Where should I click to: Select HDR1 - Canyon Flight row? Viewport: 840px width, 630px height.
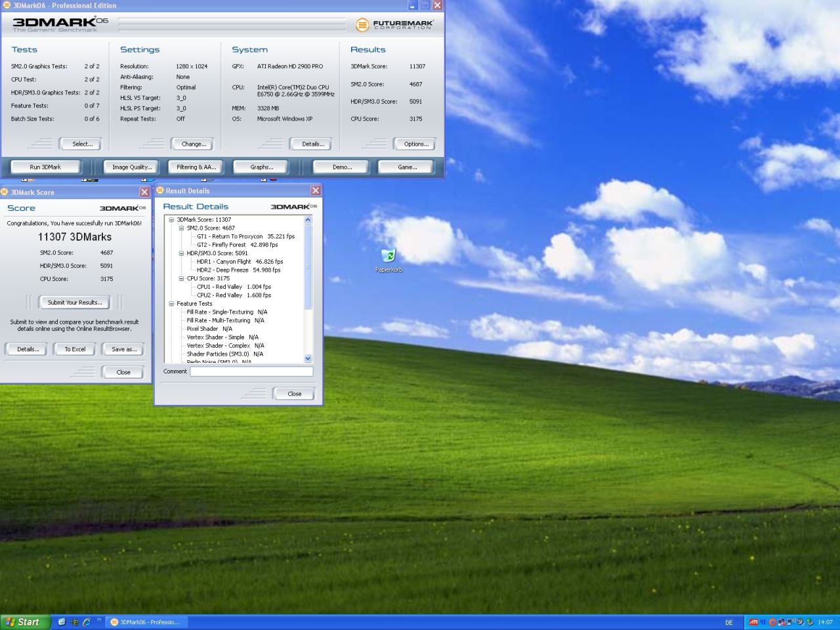click(x=240, y=261)
